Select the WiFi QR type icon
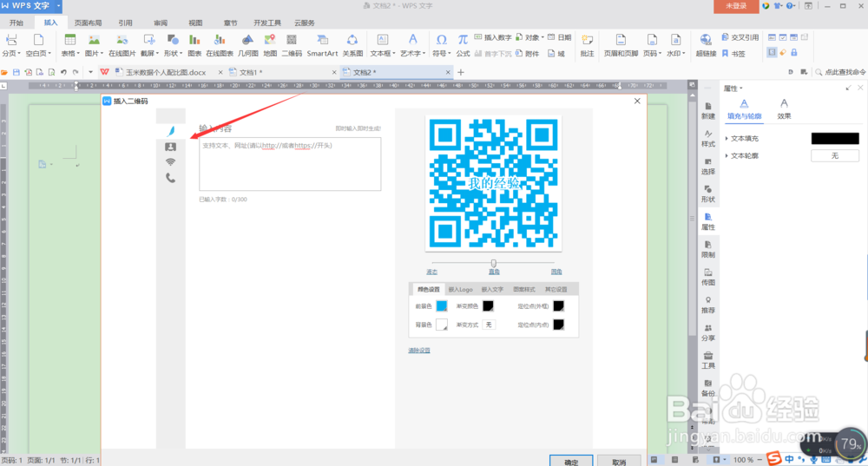 170,162
